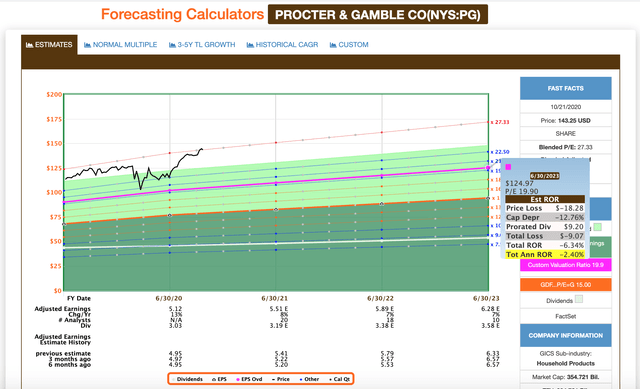This screenshot has height=389, width=640.
Task: Click the Price: 143.25 USD row
Action: click(x=565, y=120)
